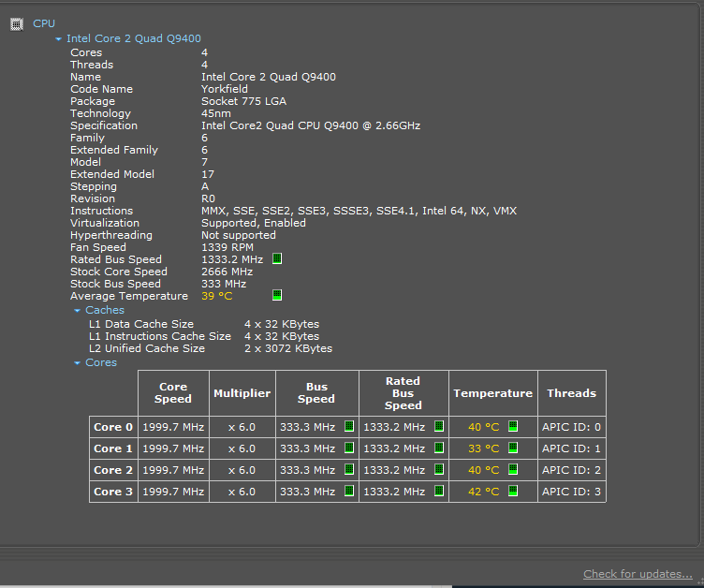This screenshot has width=704, height=588.
Task: Click Core 0 Temperature graph icon
Action: (513, 426)
